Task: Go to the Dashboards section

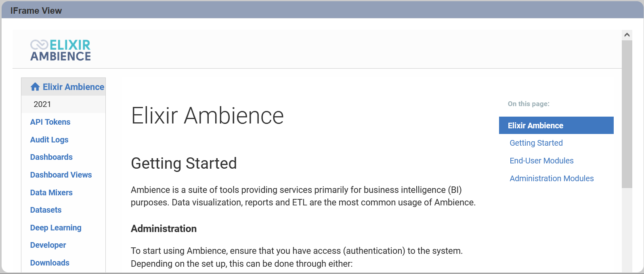Action: point(51,157)
